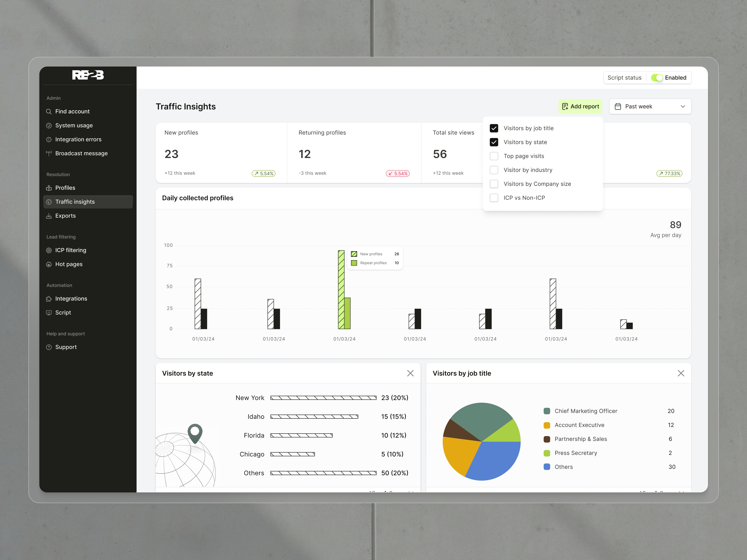Viewport: 747px width, 560px height.
Task: Enable the Top page visits checkbox
Action: coord(494,156)
